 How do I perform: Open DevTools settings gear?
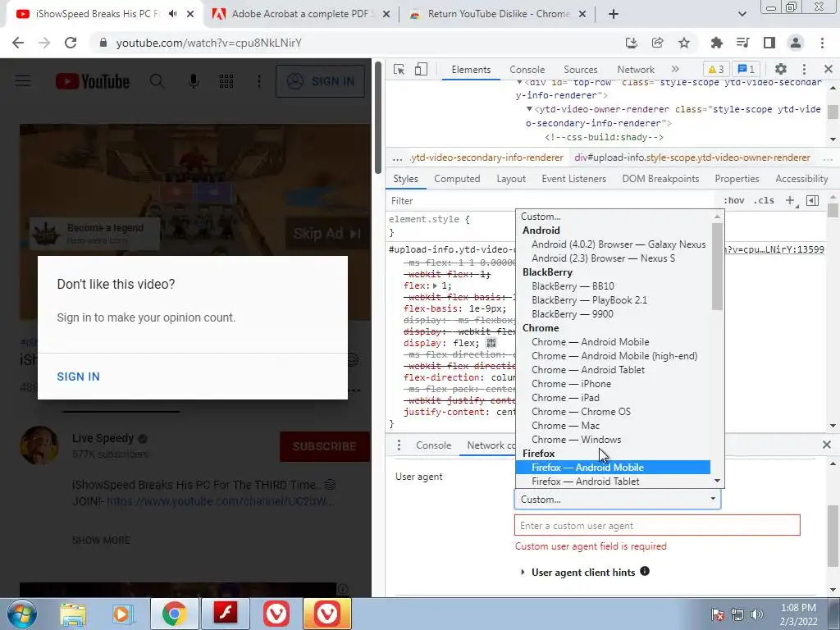pos(781,69)
